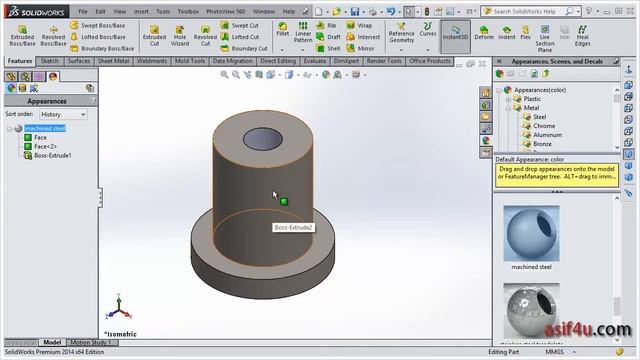Click the Heal Edges tool

tap(582, 35)
